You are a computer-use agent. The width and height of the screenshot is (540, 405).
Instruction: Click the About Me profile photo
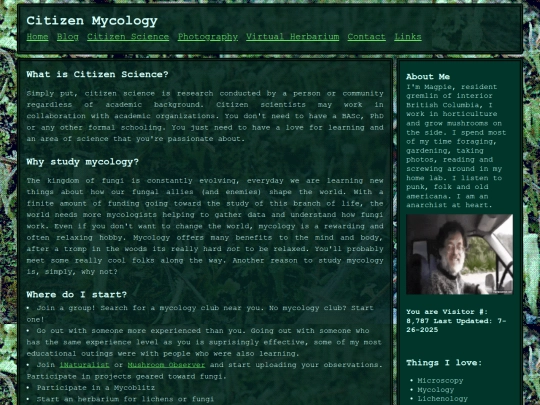pos(459,254)
